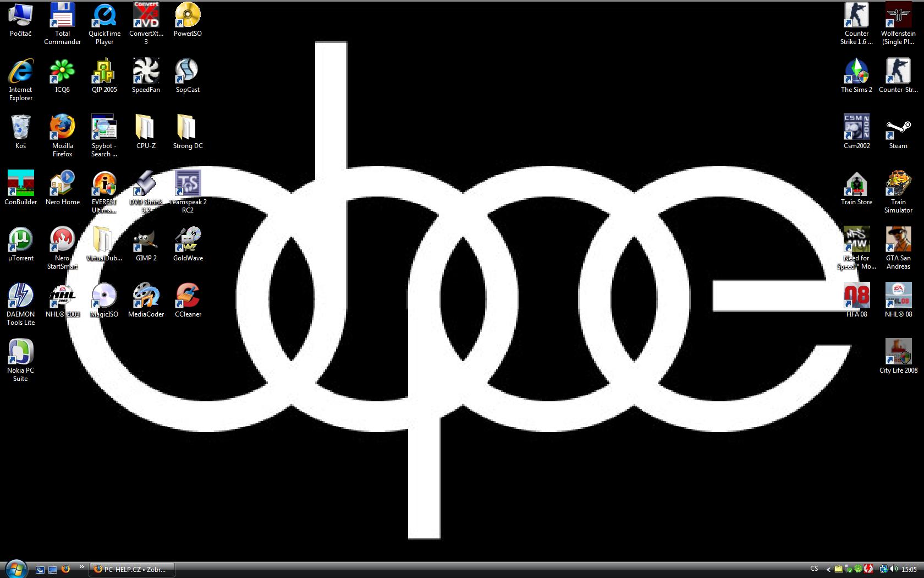The image size is (924, 578).
Task: Select the DVD Shrink 3.2 shortcut
Action: [x=146, y=193]
